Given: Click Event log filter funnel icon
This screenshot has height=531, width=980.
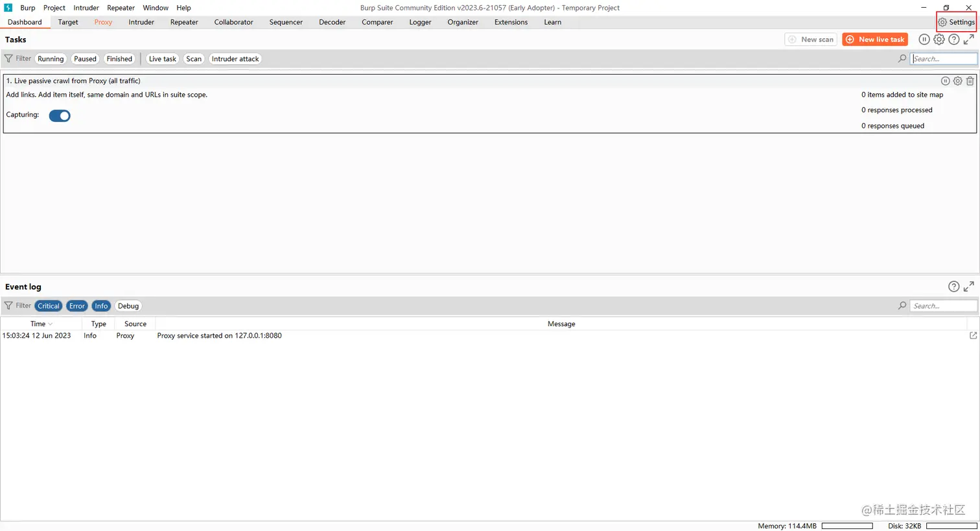Looking at the screenshot, I should (x=8, y=305).
